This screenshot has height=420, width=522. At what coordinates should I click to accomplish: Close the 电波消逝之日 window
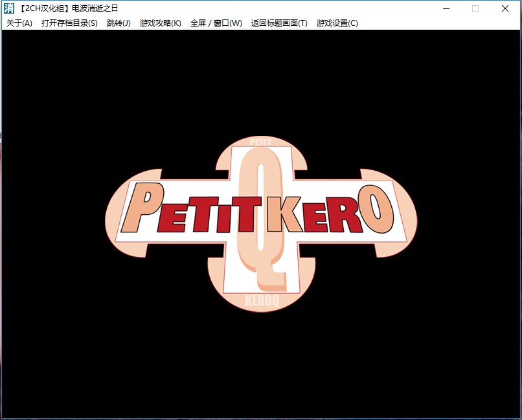[505, 8]
